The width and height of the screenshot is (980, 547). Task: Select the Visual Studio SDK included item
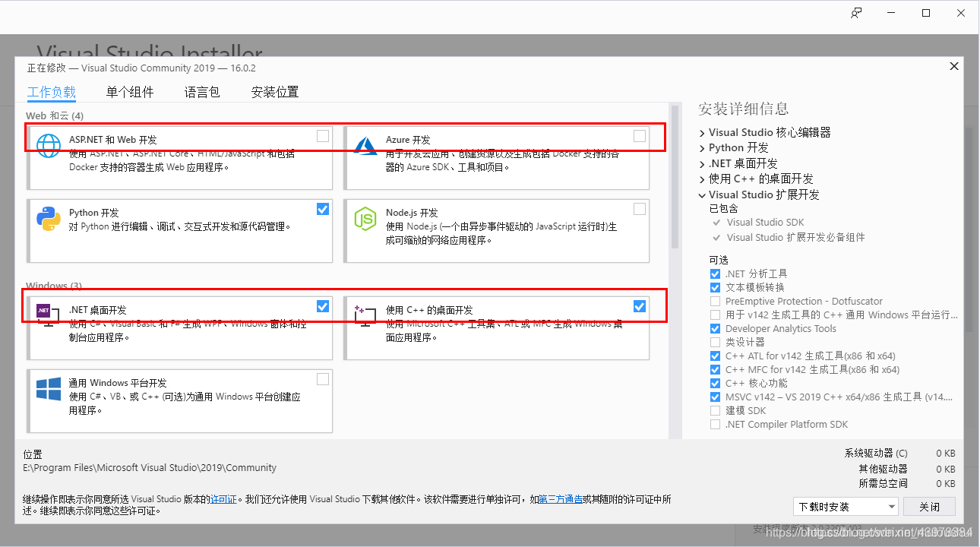[x=765, y=223]
